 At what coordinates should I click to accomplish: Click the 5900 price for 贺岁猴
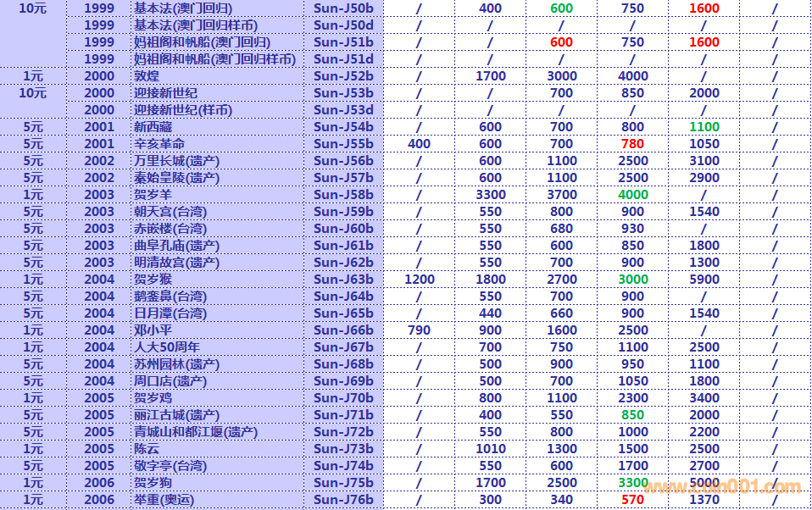tap(704, 280)
